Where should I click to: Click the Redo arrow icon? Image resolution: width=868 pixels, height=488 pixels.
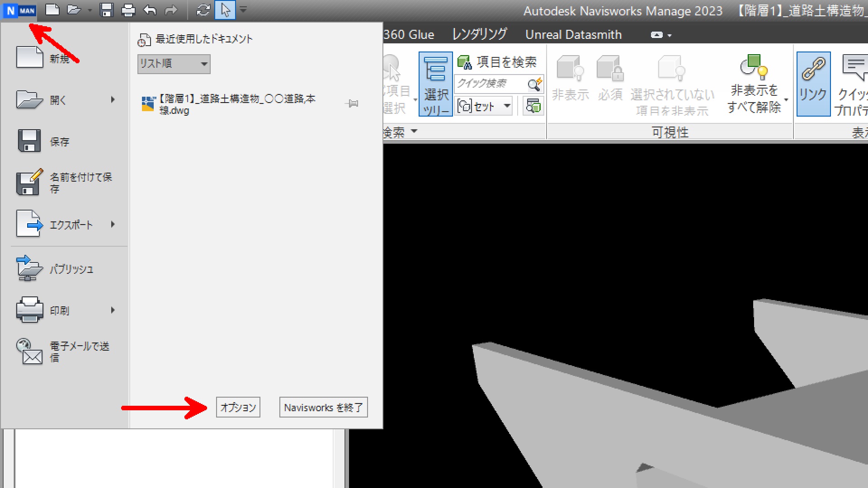coord(171,10)
